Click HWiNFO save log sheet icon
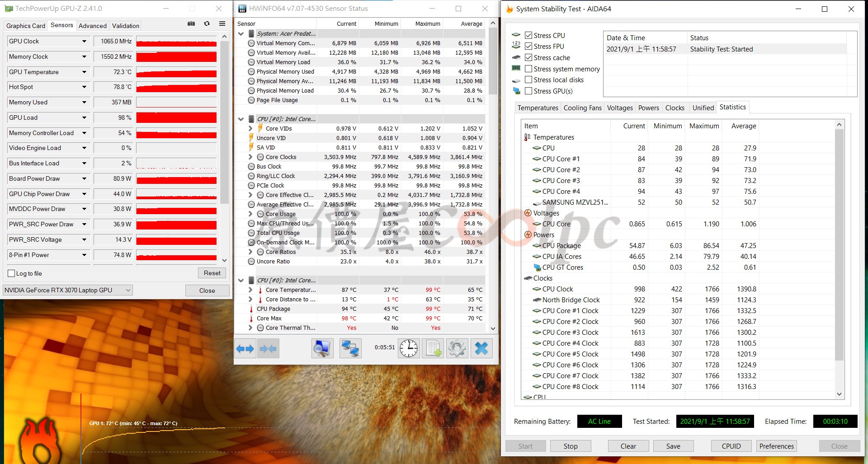 [x=433, y=348]
